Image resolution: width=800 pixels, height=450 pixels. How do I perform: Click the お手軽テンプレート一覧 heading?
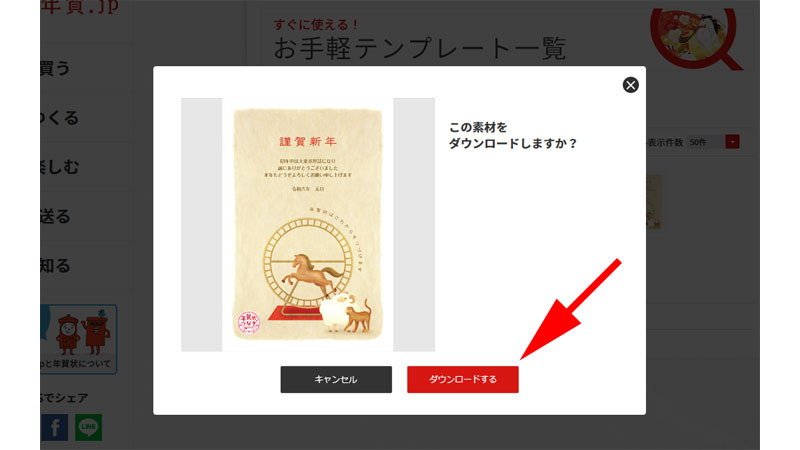point(419,48)
